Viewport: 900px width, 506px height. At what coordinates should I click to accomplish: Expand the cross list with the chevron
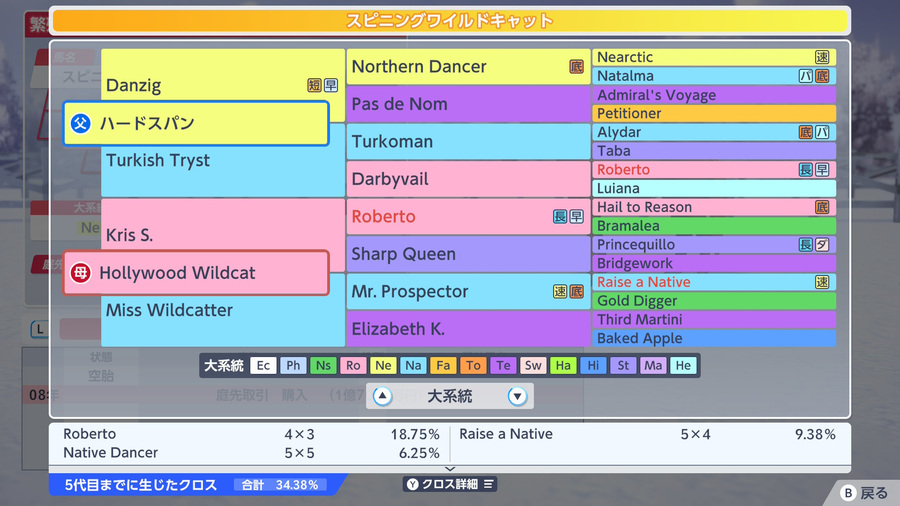pyautogui.click(x=450, y=469)
